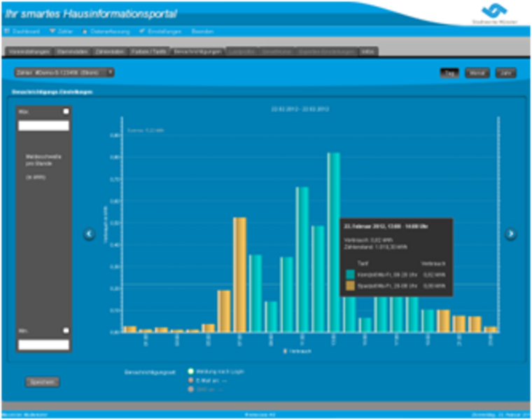Select the Meldung nach Login radio option
Viewport: 532px width, 420px height.
[190, 371]
